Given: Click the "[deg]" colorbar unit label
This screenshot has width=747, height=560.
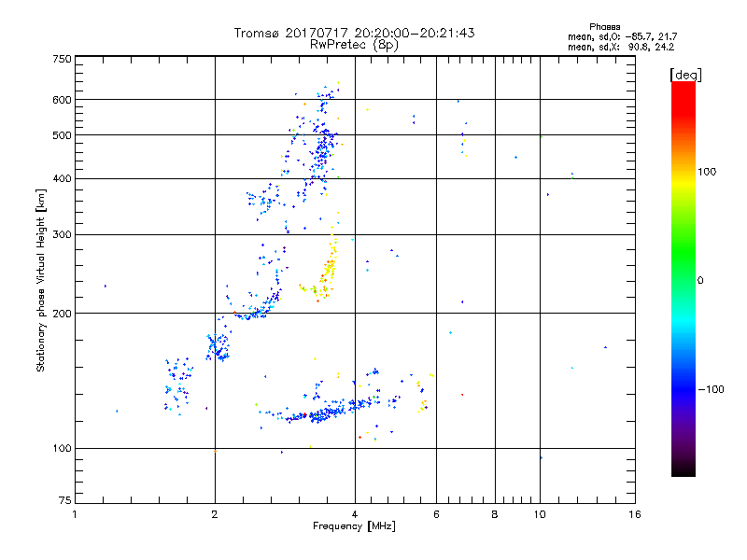Looking at the screenshot, I should (685, 75).
